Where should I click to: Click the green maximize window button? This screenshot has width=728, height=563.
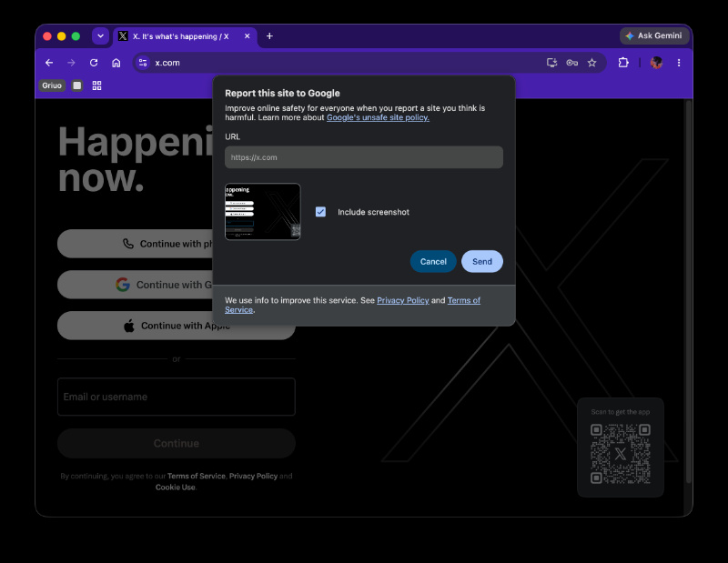[x=76, y=36]
